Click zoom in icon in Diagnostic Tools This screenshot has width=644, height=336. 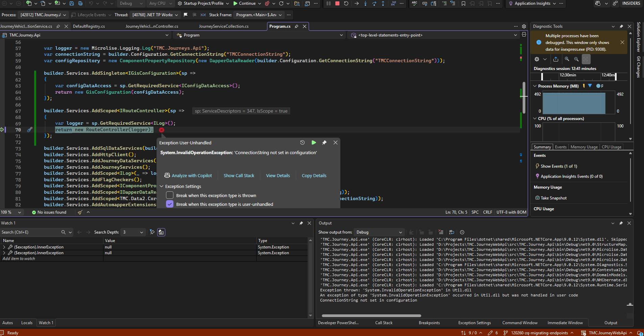tap(567, 59)
